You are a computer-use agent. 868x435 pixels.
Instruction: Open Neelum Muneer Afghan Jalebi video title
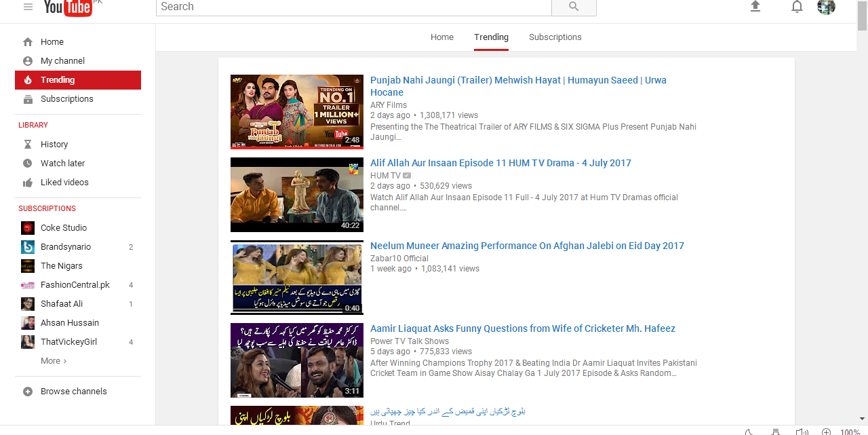point(527,246)
